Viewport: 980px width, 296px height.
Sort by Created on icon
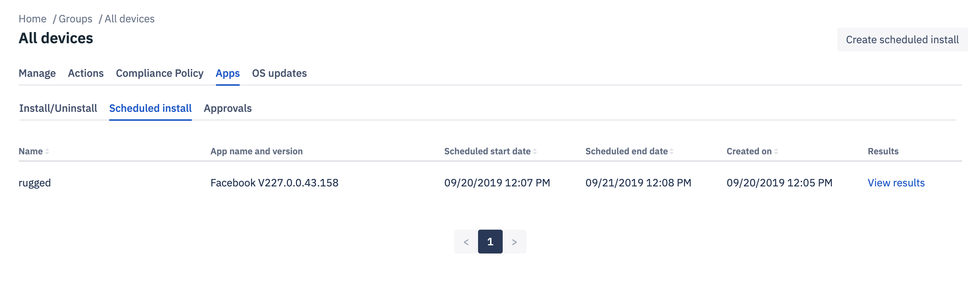776,151
